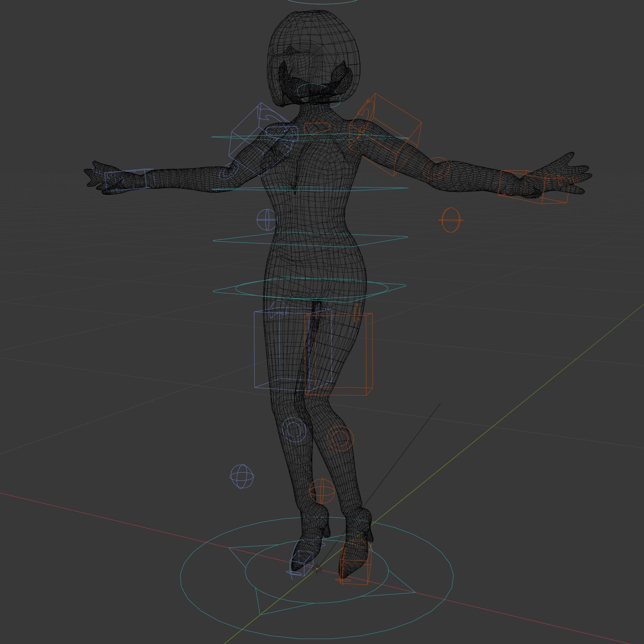Select the orange hand IK box control
This screenshot has height=644, width=644.
(x=533, y=187)
